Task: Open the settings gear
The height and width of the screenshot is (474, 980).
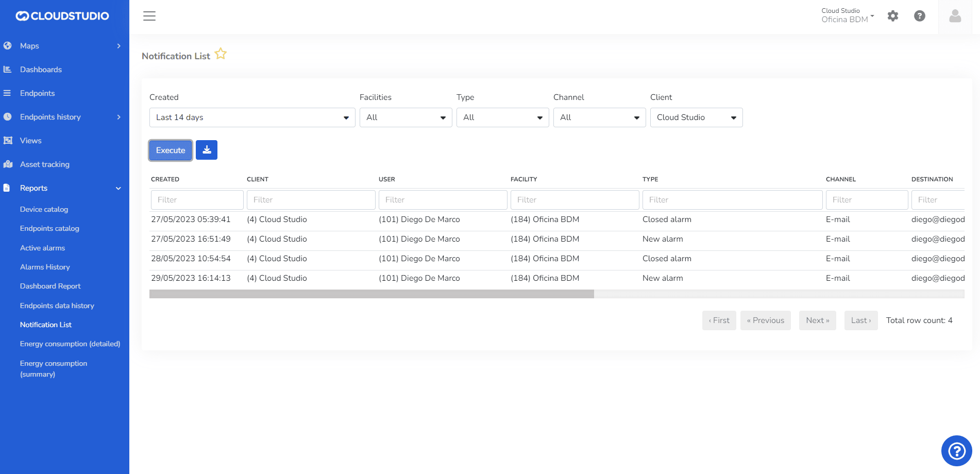Action: pyautogui.click(x=893, y=16)
